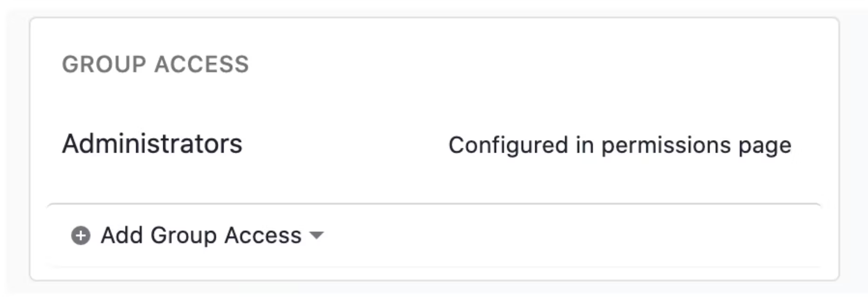Viewport: 868px width, 297px height.
Task: Click the caret beside Add Group Access
Action: click(x=317, y=236)
